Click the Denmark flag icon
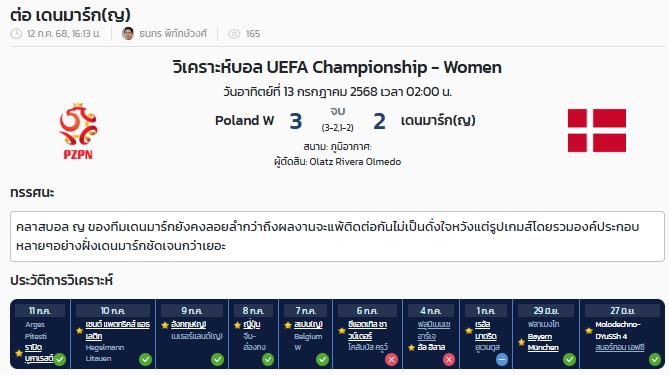This screenshot has height=375, width=669. [x=596, y=131]
